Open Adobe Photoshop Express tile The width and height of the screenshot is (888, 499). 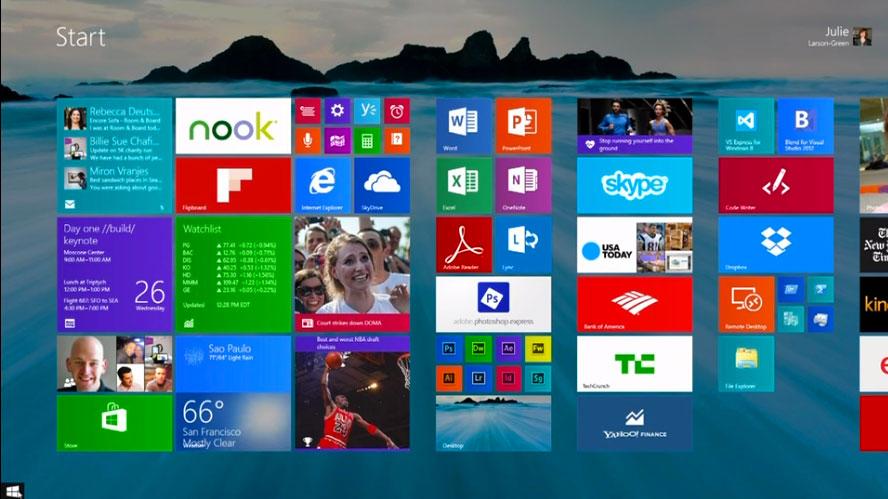point(493,304)
